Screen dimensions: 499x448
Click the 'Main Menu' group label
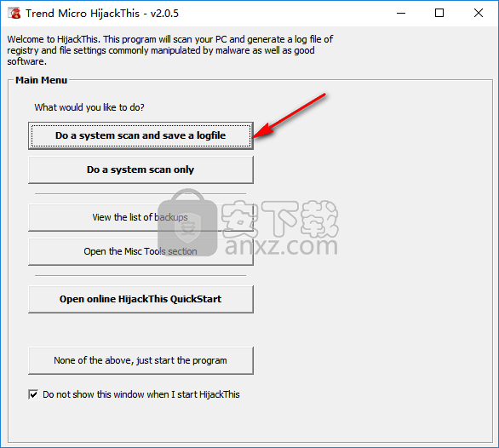coord(42,80)
